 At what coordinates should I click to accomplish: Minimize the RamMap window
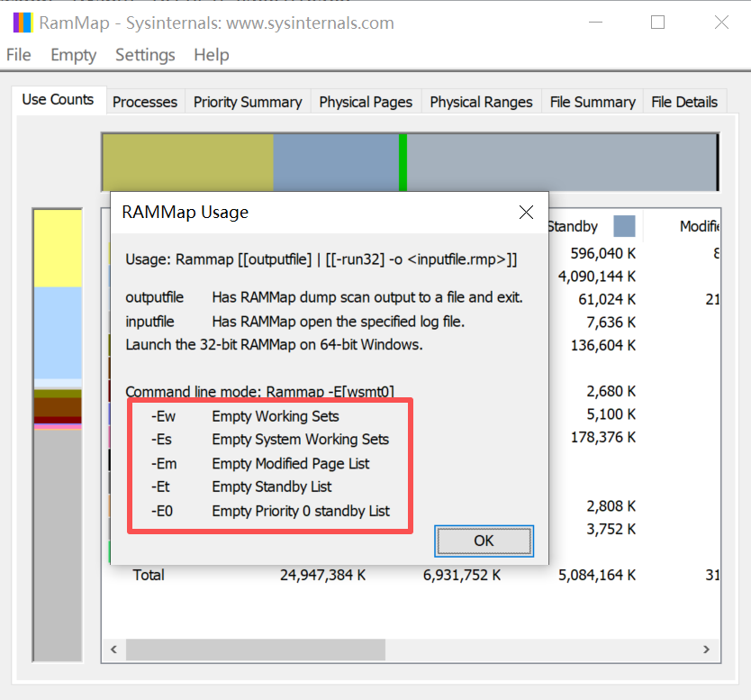[x=595, y=23]
